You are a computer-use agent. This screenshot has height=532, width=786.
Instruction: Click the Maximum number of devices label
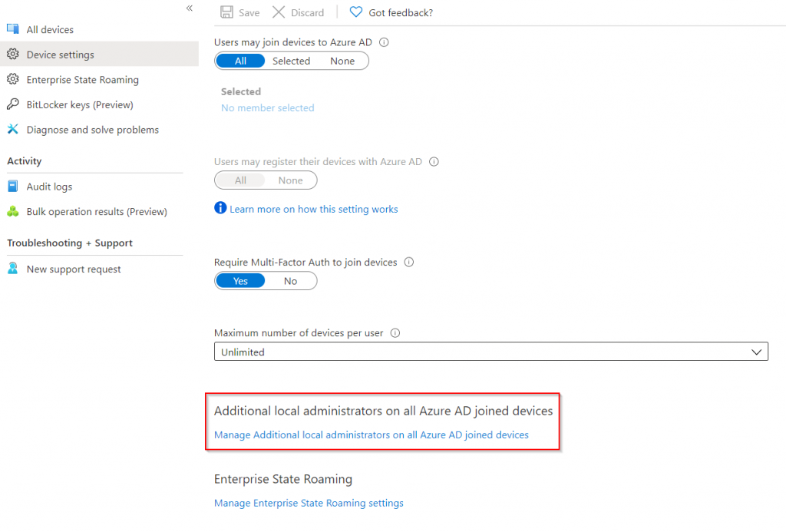coord(299,333)
